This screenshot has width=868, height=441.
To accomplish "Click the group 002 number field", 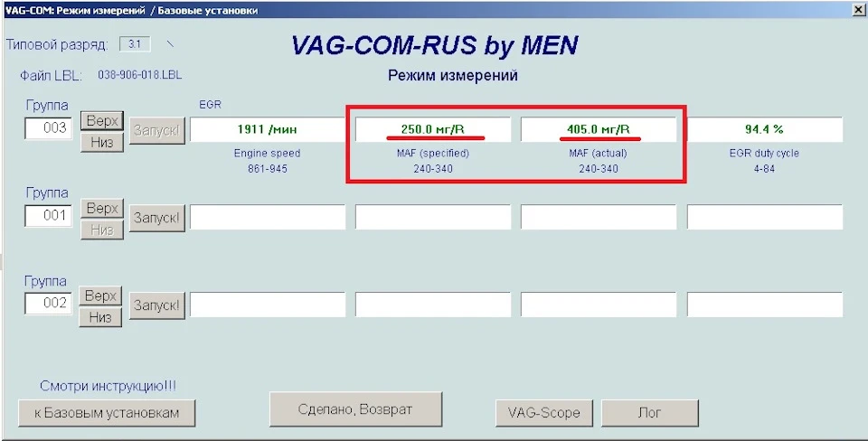I will point(49,304).
